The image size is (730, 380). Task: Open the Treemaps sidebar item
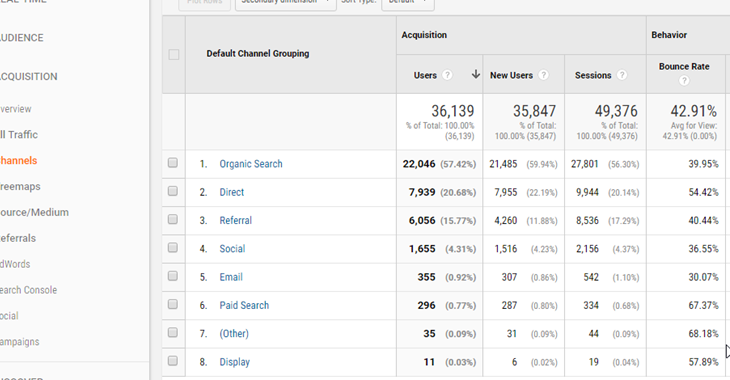[20, 186]
